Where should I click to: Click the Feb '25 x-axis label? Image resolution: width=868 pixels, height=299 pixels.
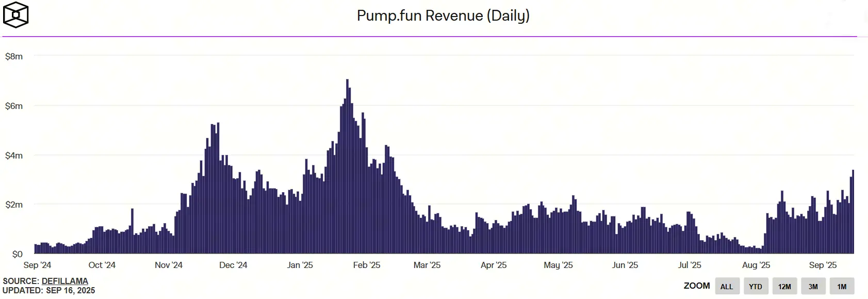367,265
